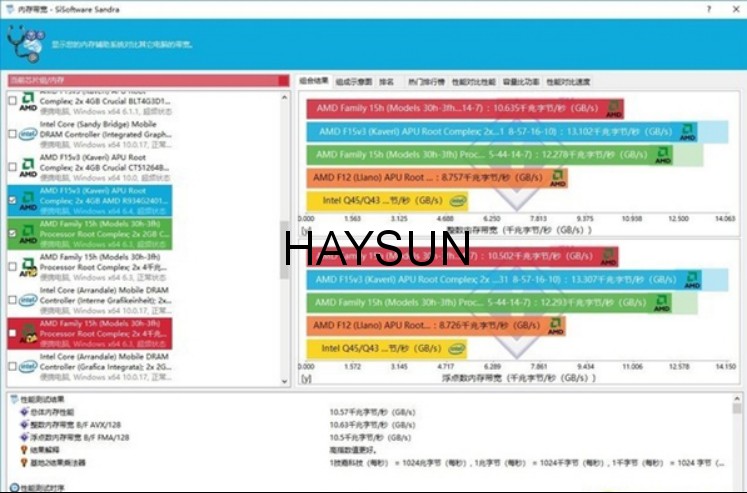Check the Intel Sandy Bridge Mobile checkbox

[x=13, y=134]
